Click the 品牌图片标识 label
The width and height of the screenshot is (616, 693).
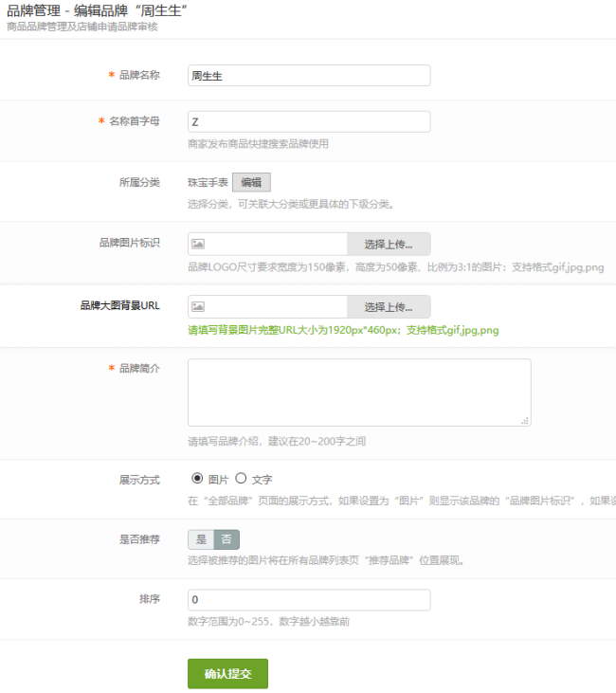(130, 243)
